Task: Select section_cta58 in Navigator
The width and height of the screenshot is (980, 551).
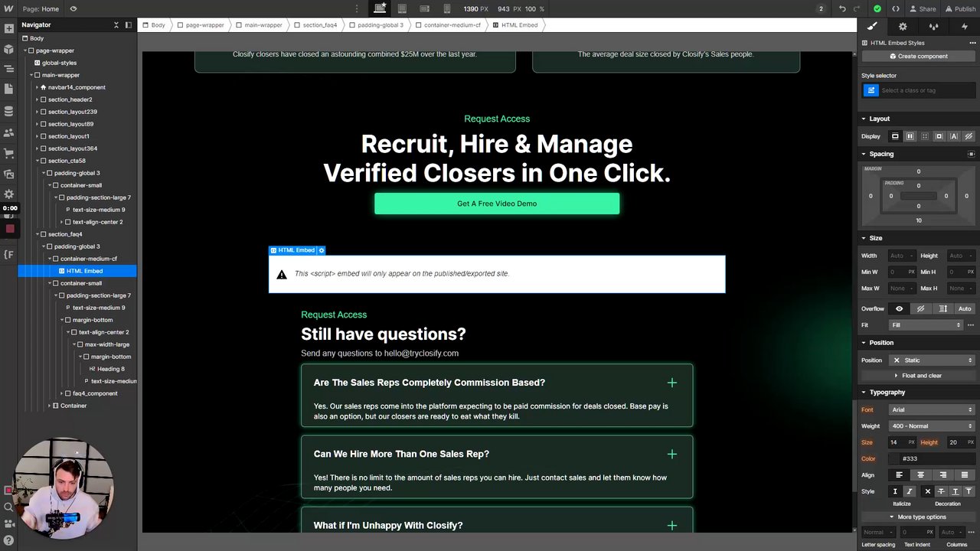Action: 67,161
